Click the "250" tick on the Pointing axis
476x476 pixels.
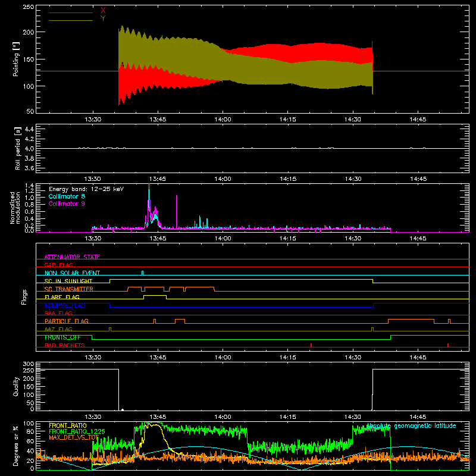point(29,7)
